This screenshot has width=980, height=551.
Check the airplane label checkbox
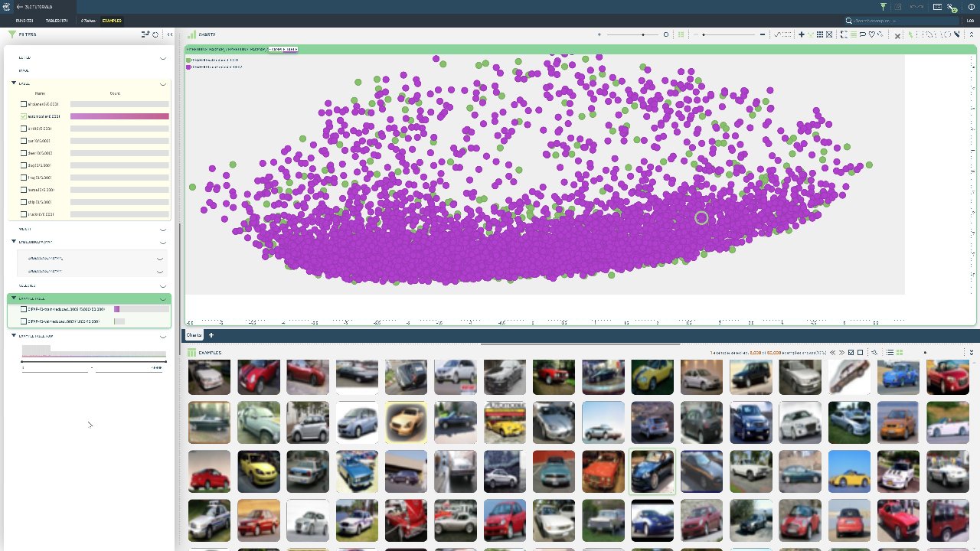click(24, 104)
